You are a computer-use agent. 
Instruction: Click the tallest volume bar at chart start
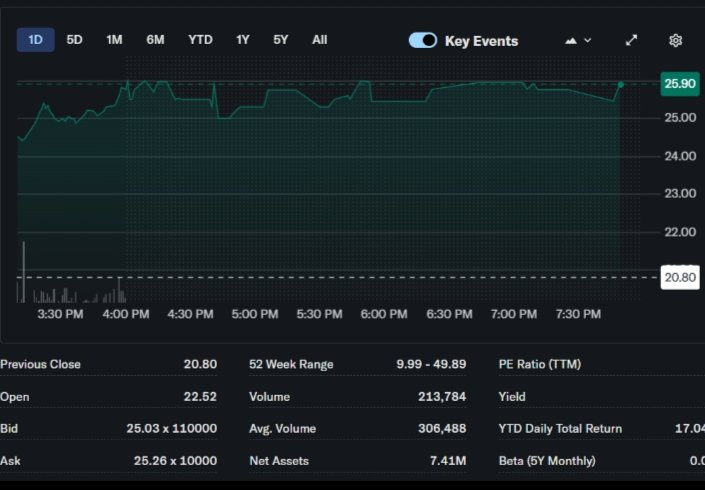[23, 272]
